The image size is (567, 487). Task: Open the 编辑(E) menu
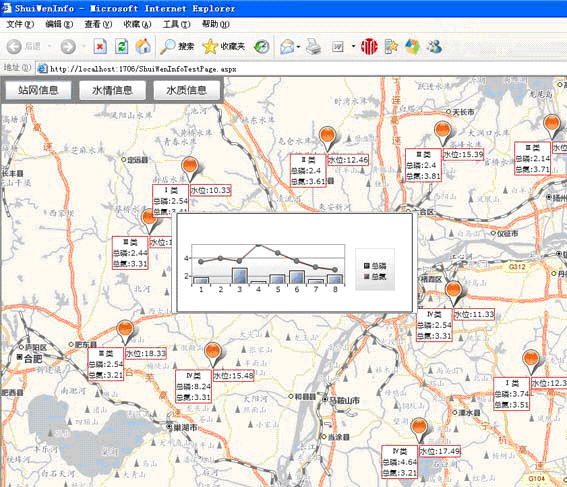click(59, 24)
